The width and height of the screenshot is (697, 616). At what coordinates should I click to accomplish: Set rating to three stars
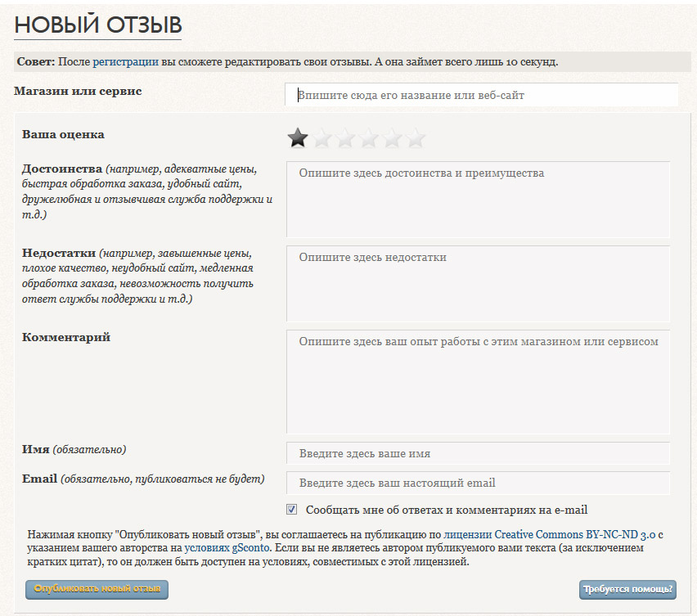(x=346, y=138)
